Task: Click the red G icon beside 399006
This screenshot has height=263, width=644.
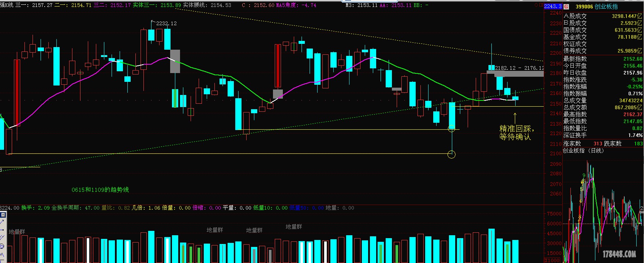Action: (x=566, y=7)
